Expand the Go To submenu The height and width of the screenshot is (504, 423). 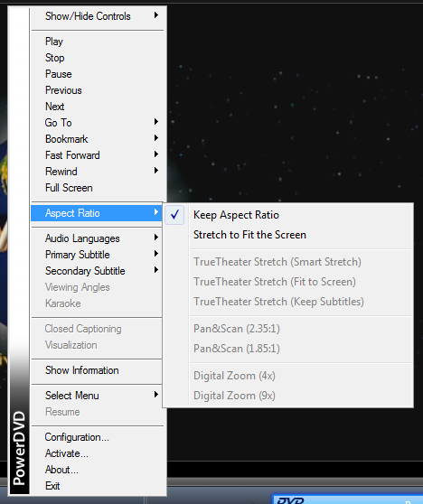(98, 123)
